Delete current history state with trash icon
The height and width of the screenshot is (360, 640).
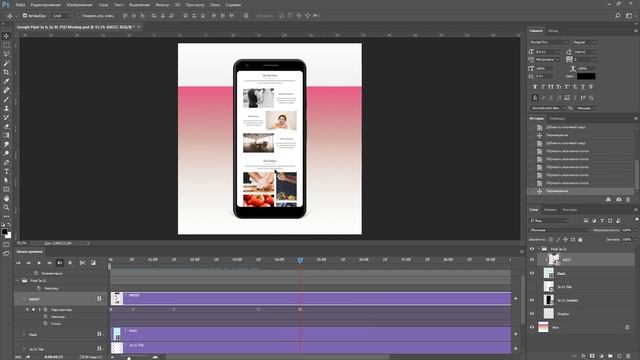point(628,200)
